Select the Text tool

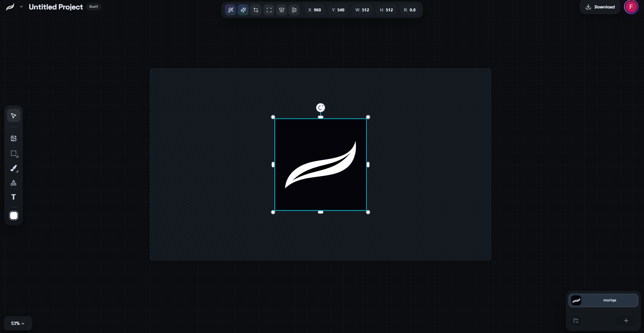tap(14, 197)
